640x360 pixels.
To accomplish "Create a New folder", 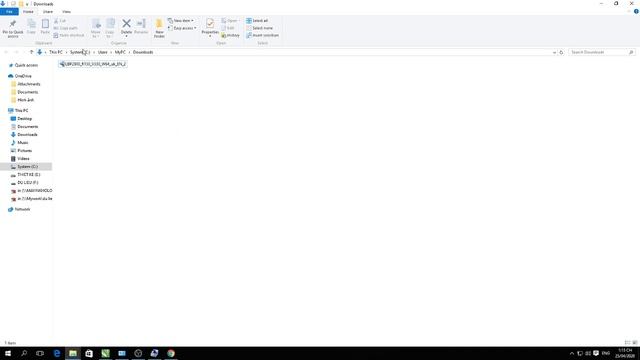I will point(159,28).
